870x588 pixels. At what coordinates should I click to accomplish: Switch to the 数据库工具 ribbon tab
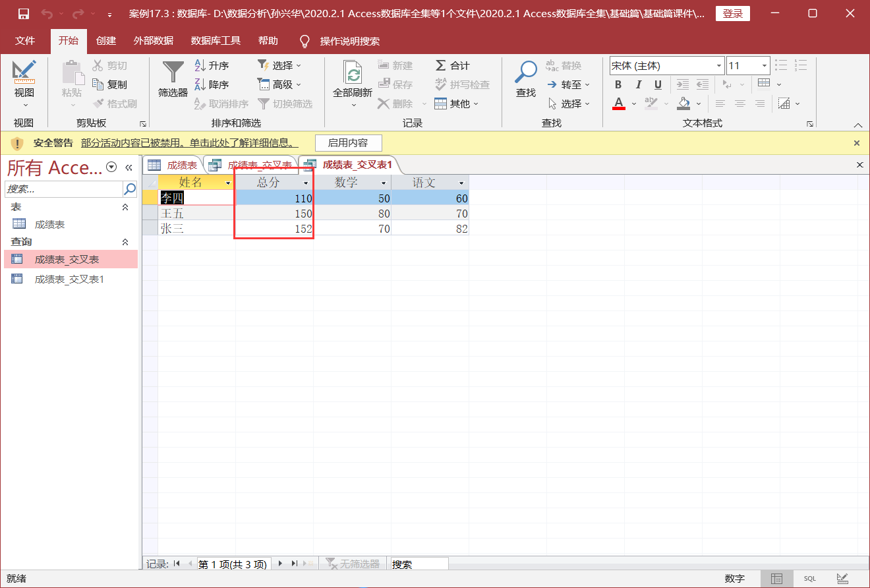tap(216, 41)
